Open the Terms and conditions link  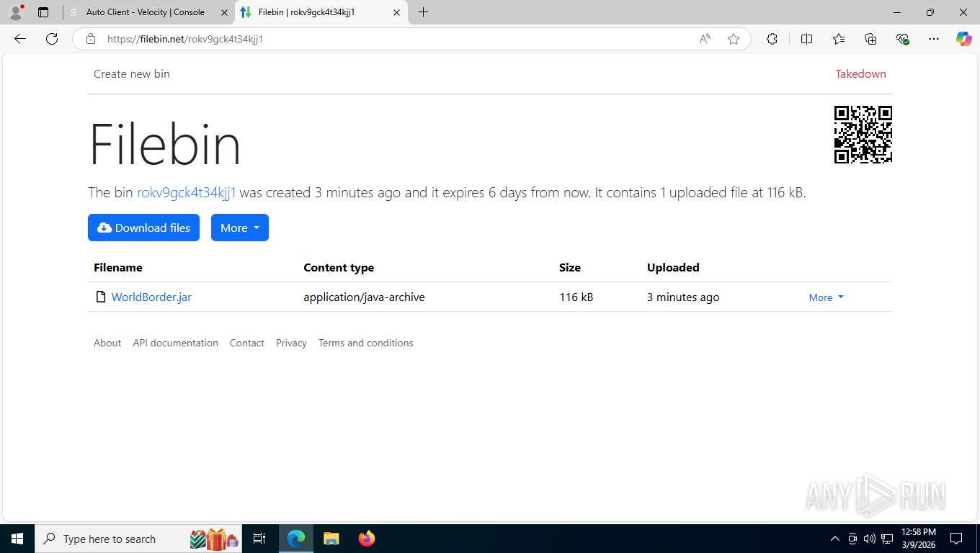pyautogui.click(x=366, y=343)
